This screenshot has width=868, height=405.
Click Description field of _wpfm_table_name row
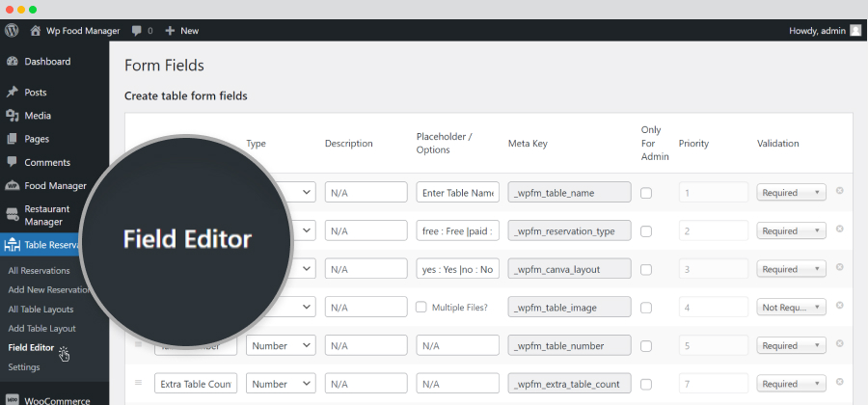[x=366, y=193]
